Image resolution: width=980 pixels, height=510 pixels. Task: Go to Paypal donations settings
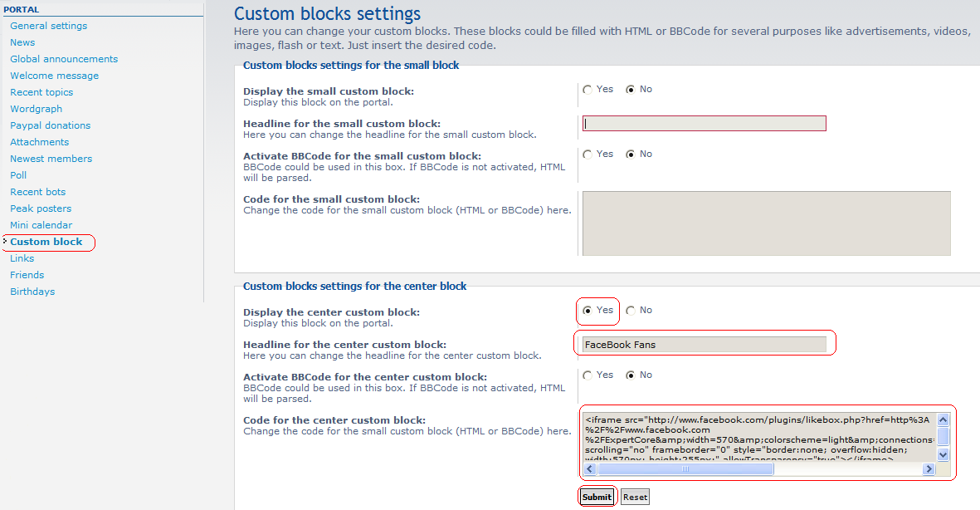click(x=50, y=125)
